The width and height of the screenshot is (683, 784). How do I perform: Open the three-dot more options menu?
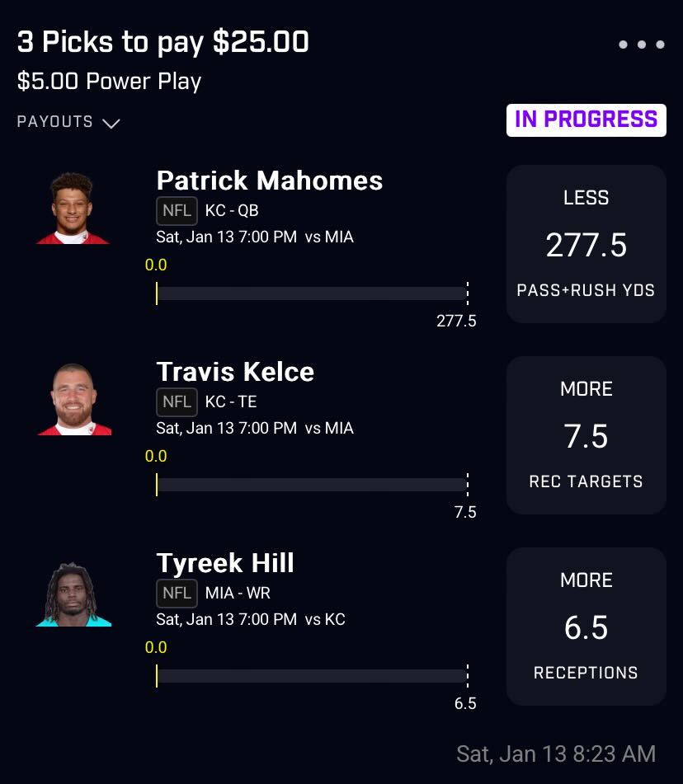(642, 45)
